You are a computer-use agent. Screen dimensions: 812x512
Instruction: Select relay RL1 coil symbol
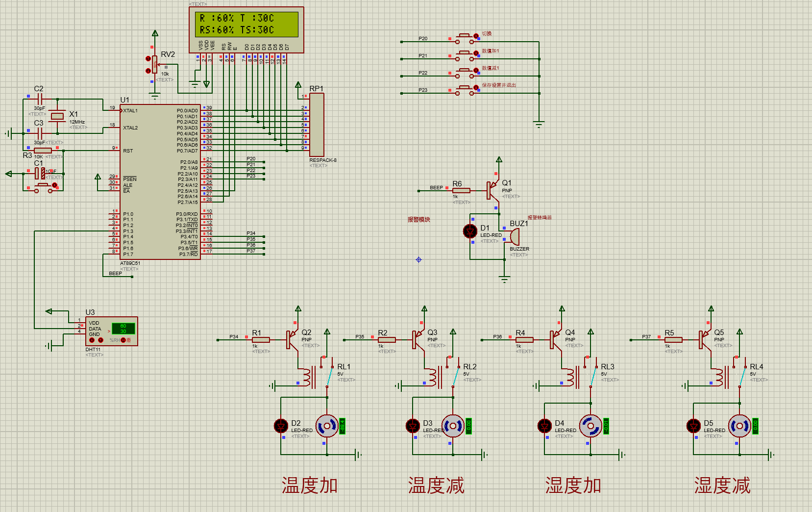307,378
